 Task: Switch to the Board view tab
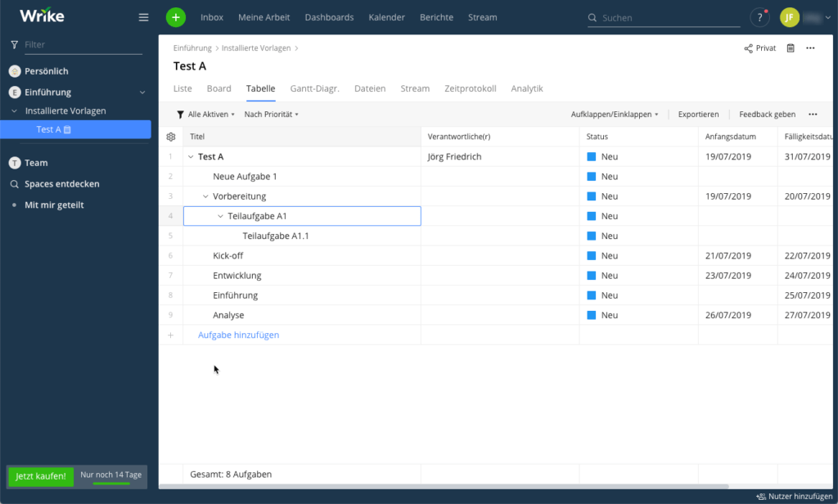[219, 88]
